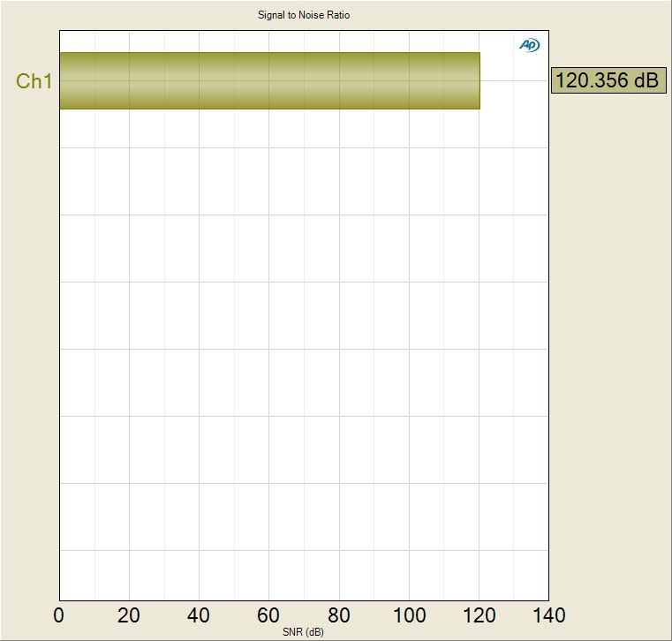This screenshot has width=672, height=641.
Task: Click the 80 axis tick label
Action: click(338, 615)
